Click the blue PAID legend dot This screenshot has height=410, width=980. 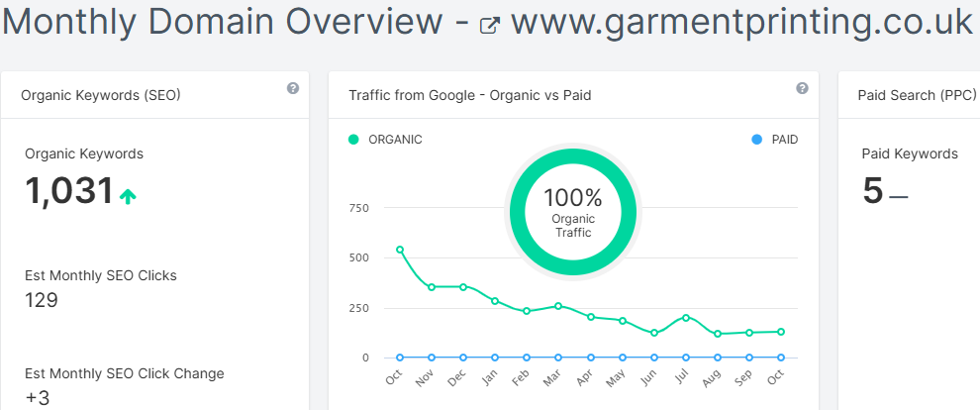point(757,140)
